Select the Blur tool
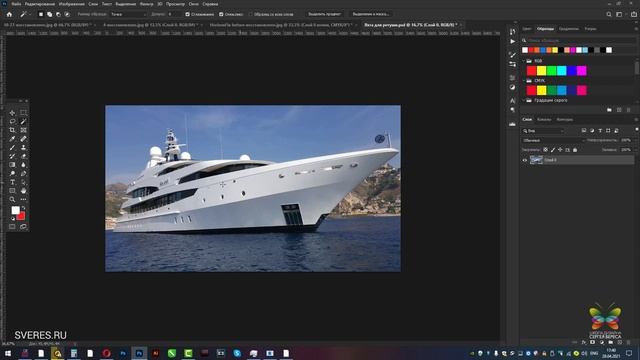Viewport: 640px width, 360px height. coord(23,165)
